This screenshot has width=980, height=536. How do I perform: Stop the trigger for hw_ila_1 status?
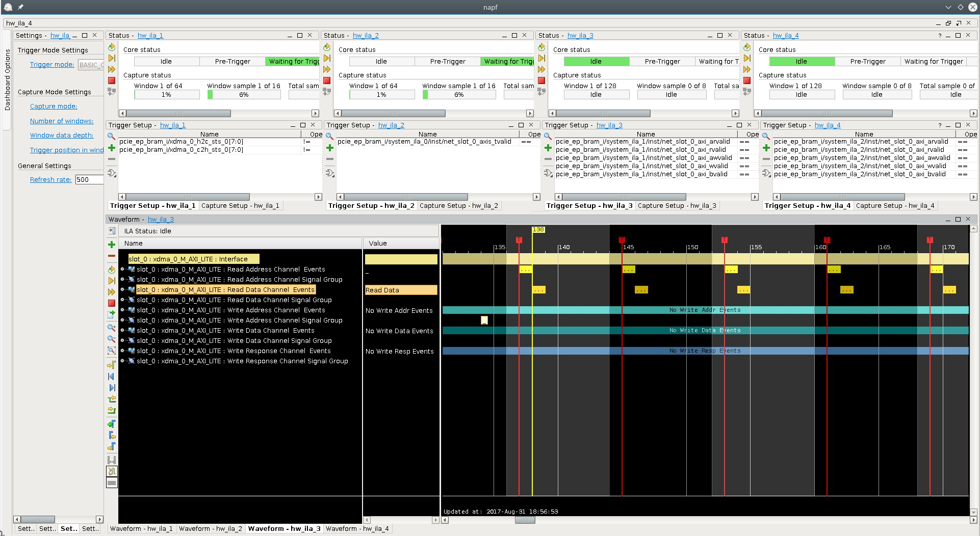tap(112, 81)
